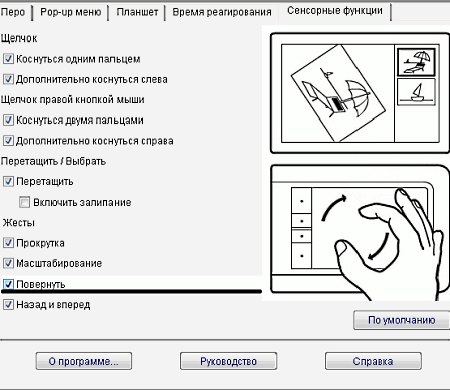
Task: Open the О программе... dialog
Action: tap(84, 361)
